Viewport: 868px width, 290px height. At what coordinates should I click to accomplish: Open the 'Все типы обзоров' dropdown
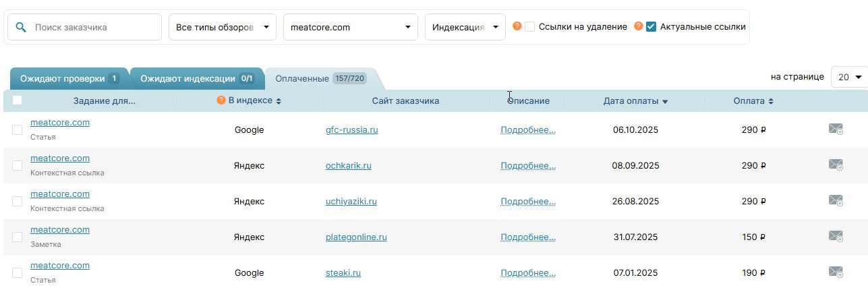pos(222,27)
